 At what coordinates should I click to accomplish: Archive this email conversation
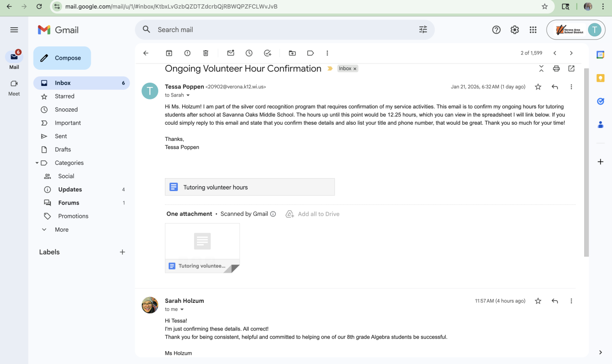coord(169,53)
